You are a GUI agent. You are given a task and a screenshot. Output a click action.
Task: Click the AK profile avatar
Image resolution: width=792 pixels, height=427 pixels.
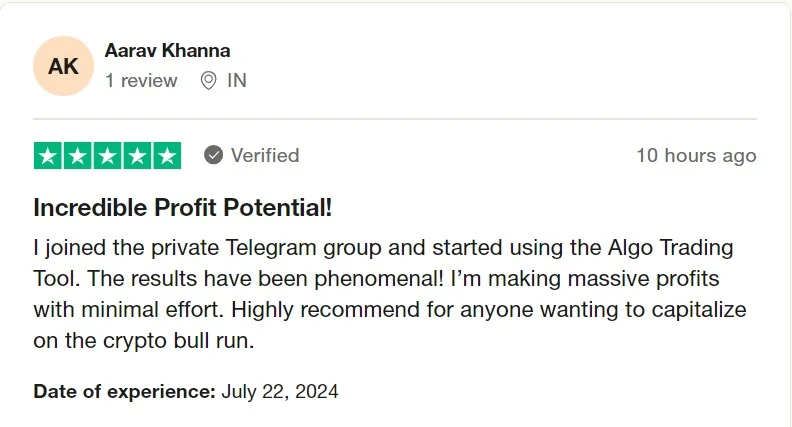pyautogui.click(x=63, y=66)
